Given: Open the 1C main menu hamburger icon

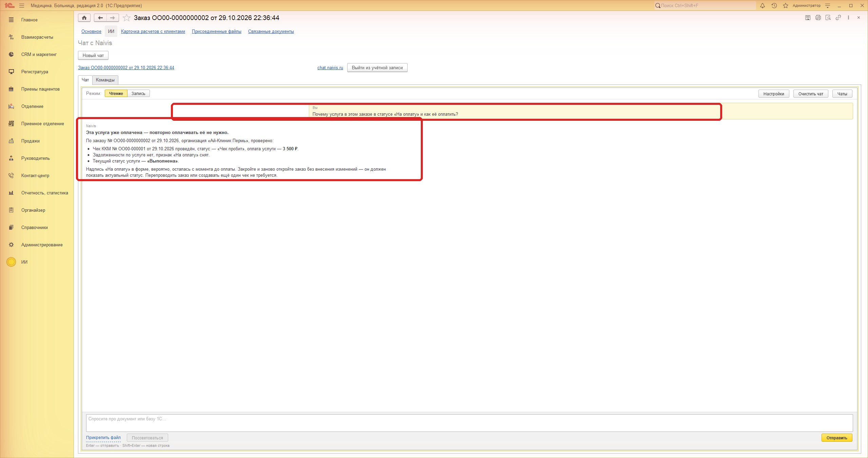Looking at the screenshot, I should [x=22, y=5].
